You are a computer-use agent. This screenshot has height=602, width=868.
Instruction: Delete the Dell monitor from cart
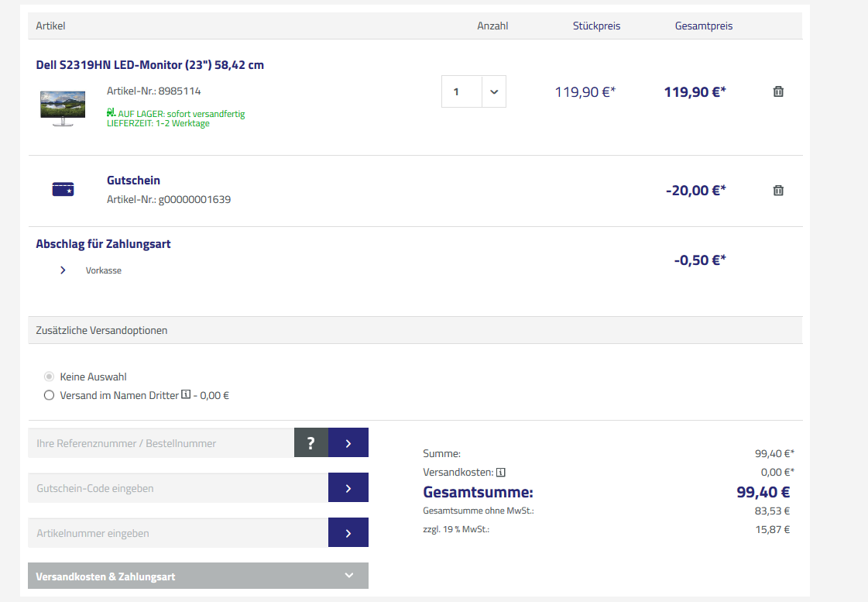click(x=778, y=91)
